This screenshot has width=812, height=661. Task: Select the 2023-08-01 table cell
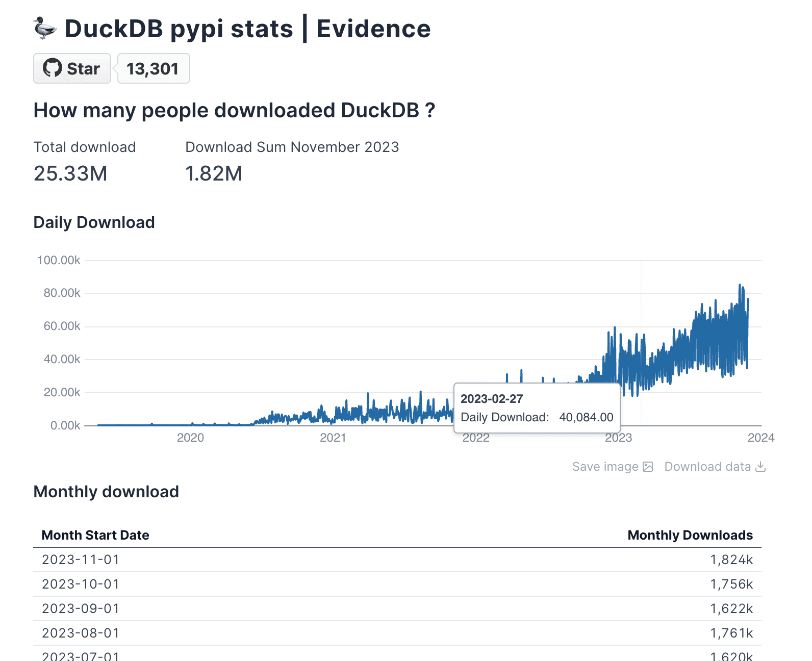click(81, 633)
